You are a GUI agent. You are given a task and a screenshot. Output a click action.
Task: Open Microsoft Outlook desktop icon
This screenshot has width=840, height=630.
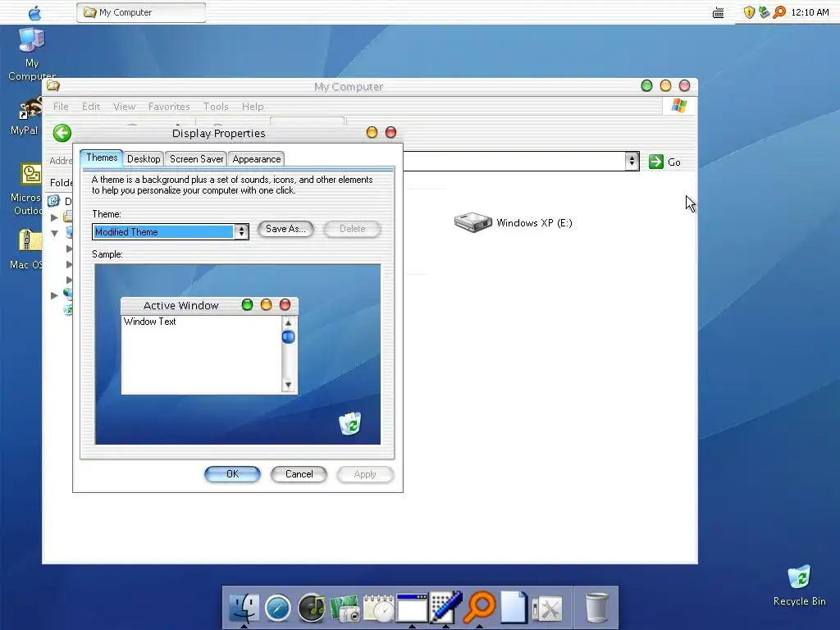pos(27,189)
